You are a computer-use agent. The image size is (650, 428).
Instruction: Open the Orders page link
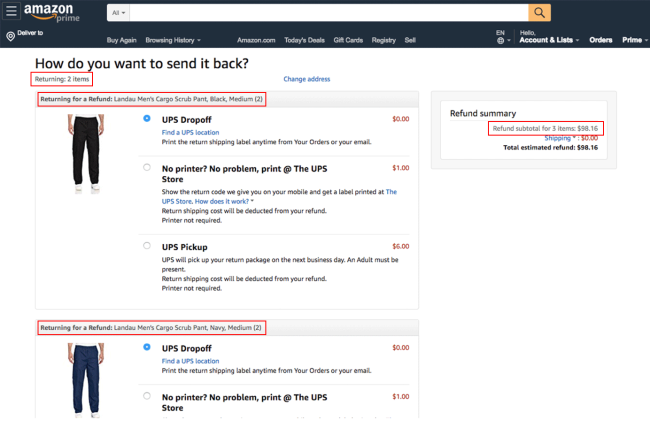coord(600,40)
